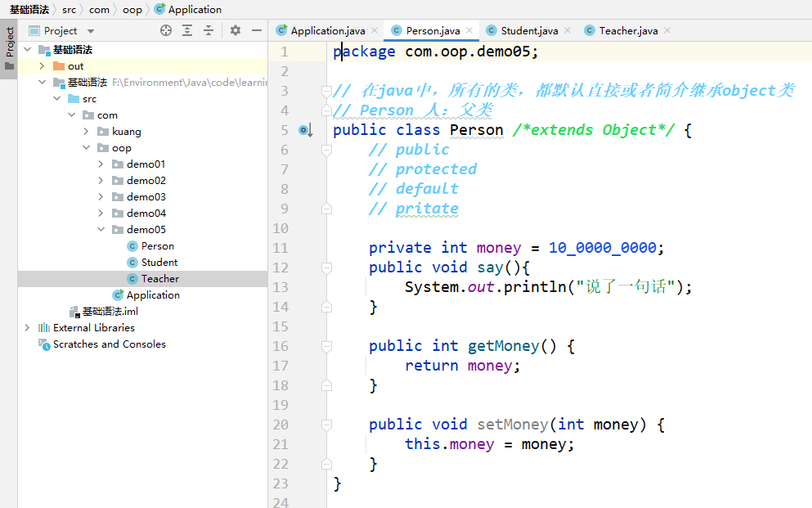Click the misspelled pritate comment word
The width and height of the screenshot is (812, 508).
(427, 209)
